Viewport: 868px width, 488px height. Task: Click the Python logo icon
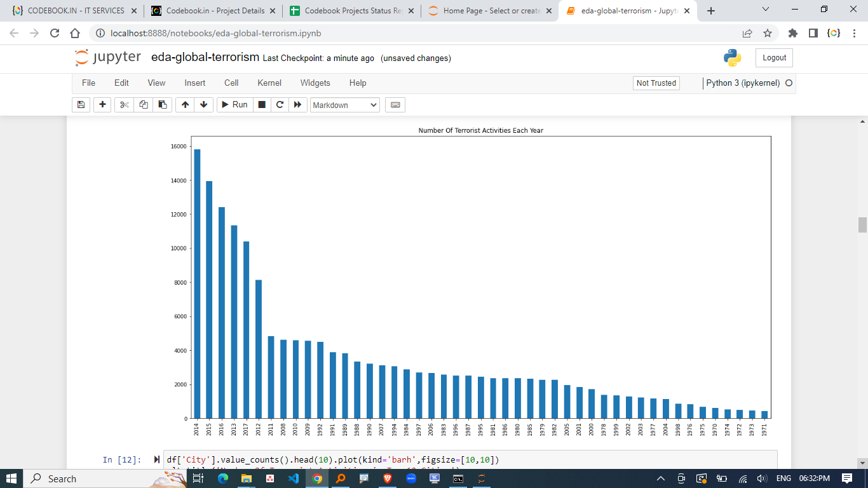click(732, 58)
